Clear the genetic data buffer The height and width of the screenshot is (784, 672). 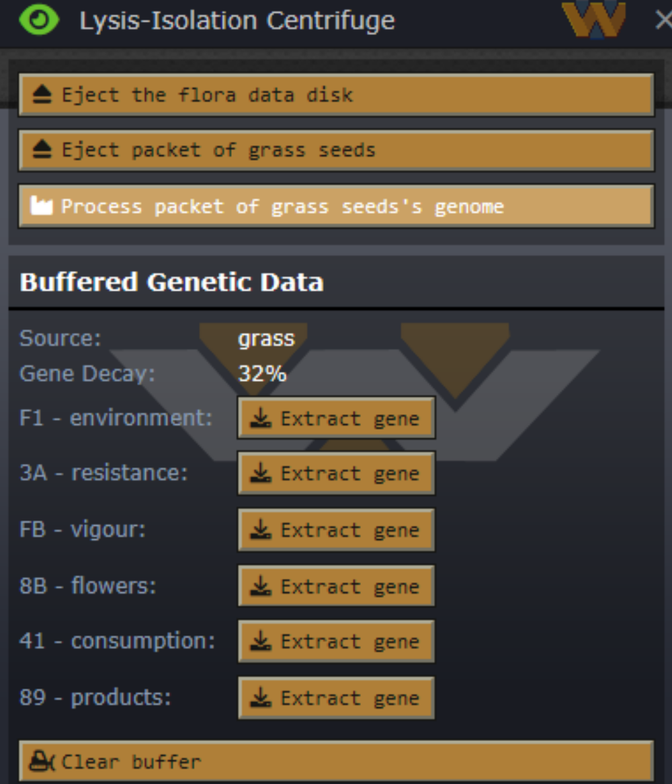click(x=336, y=761)
